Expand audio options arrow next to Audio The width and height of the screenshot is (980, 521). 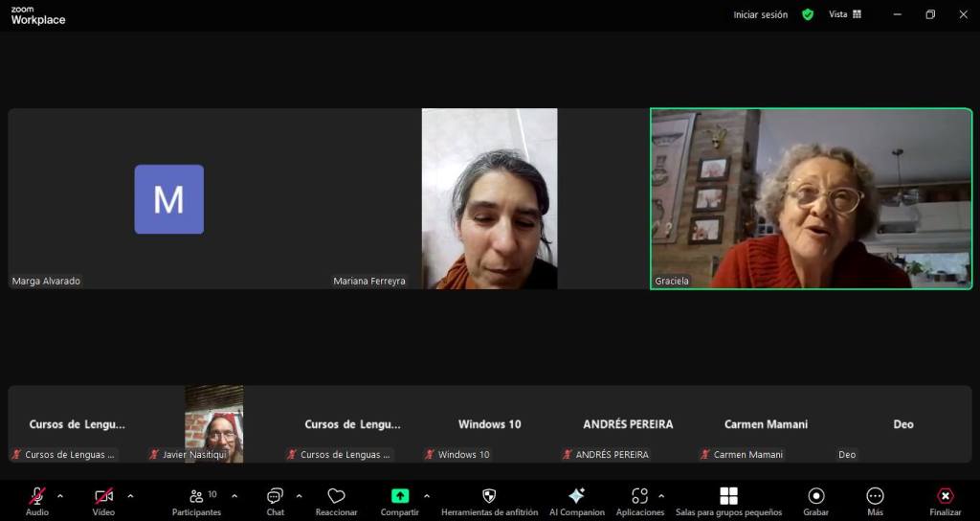(x=60, y=496)
